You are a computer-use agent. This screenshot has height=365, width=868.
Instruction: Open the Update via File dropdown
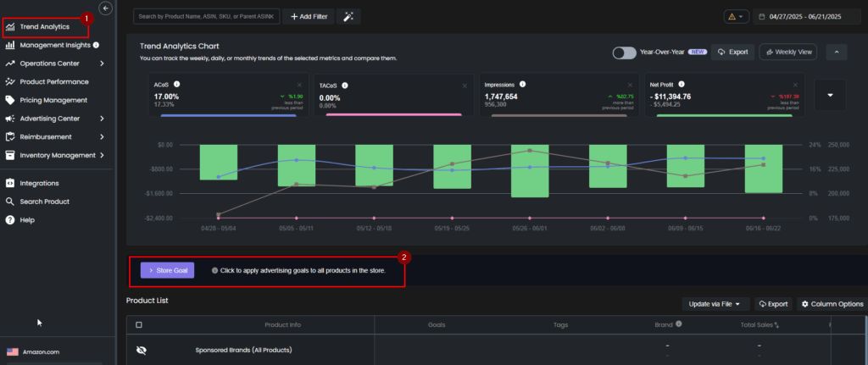pyautogui.click(x=715, y=304)
